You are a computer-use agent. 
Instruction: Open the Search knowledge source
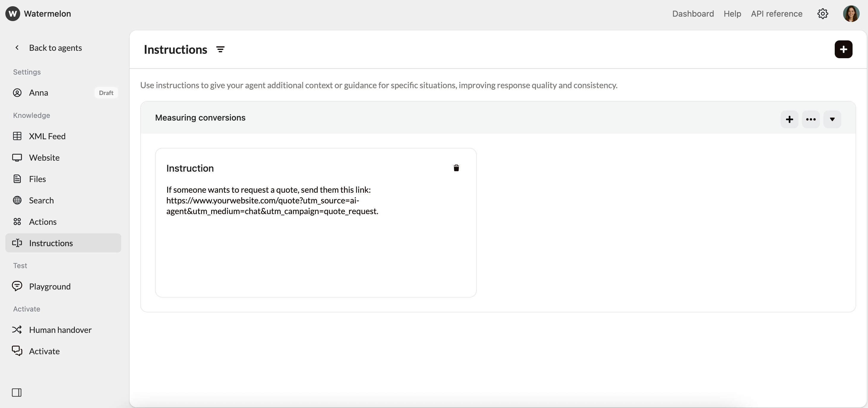(x=41, y=200)
